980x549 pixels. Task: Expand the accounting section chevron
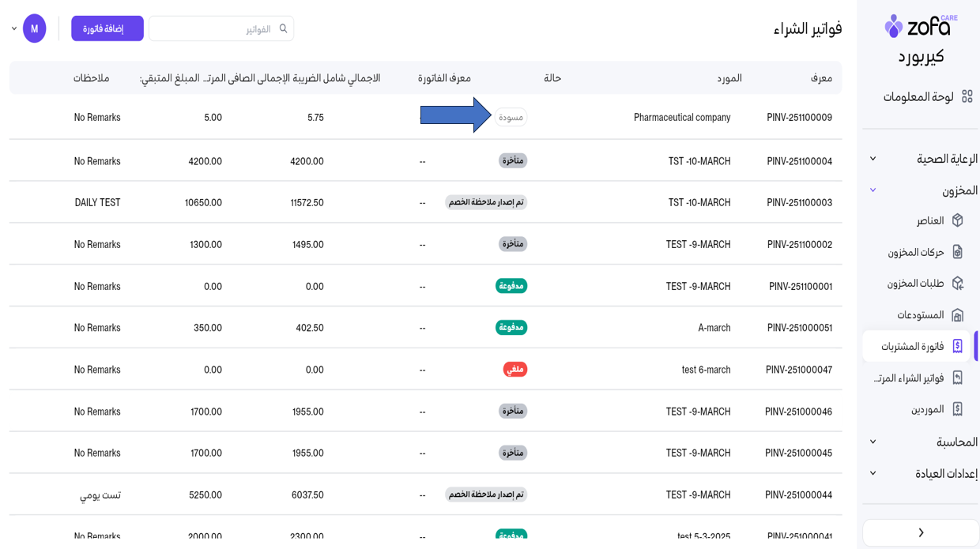click(x=873, y=442)
